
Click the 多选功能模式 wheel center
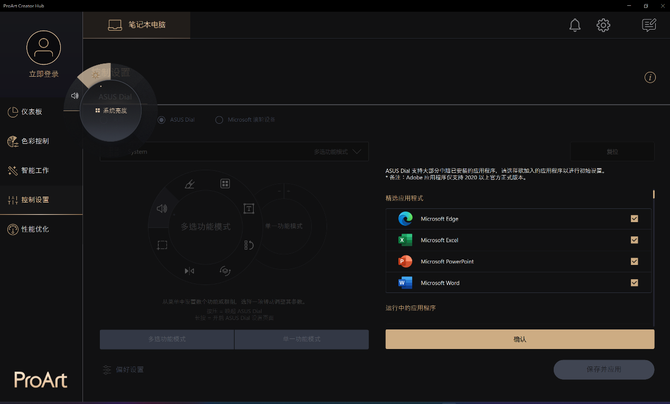[x=206, y=227]
